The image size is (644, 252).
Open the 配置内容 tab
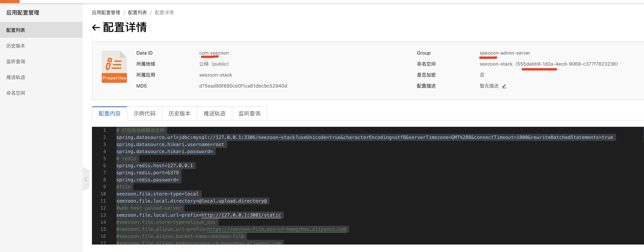click(x=109, y=114)
